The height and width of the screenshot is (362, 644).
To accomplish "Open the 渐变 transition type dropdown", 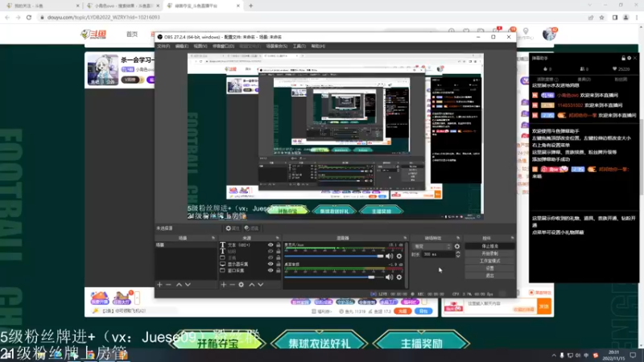I will pyautogui.click(x=432, y=246).
